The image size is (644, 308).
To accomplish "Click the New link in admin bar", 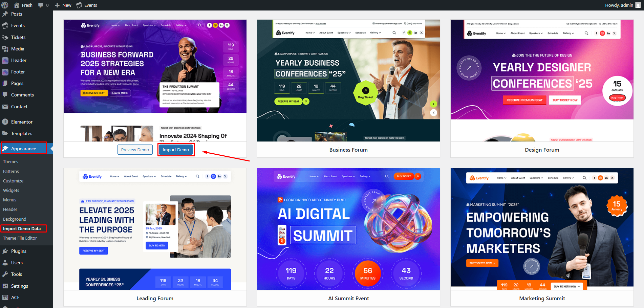I will [63, 5].
